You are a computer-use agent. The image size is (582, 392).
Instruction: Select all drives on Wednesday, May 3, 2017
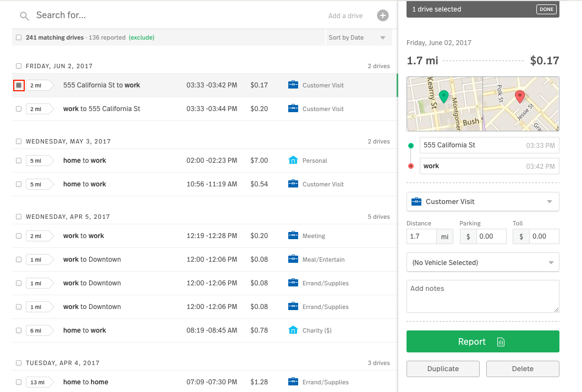click(19, 141)
